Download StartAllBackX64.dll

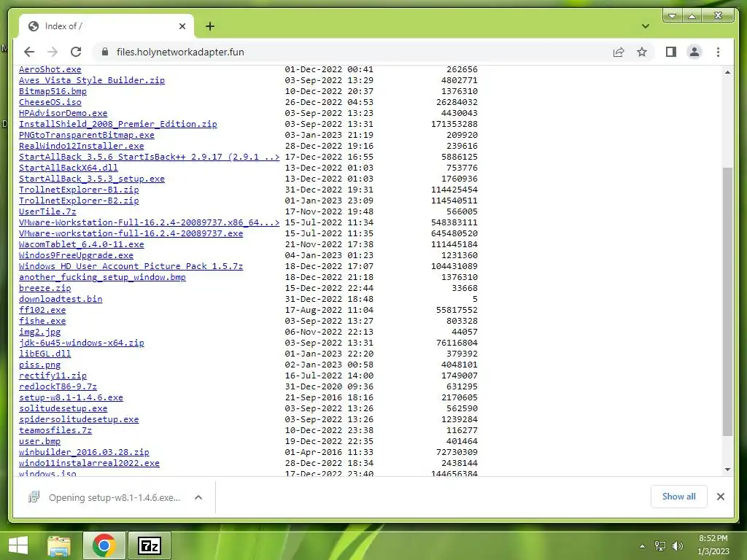68,168
